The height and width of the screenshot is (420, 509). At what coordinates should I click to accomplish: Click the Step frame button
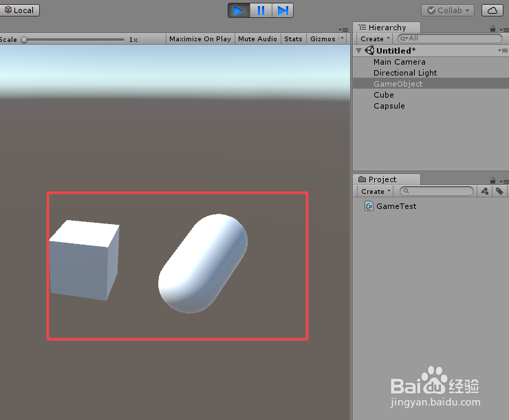283,10
